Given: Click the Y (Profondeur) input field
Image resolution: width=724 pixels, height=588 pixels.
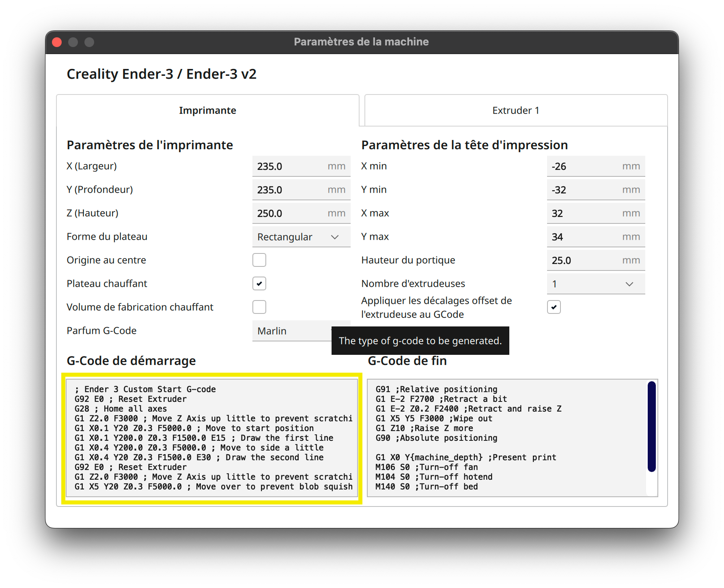Looking at the screenshot, I should point(301,190).
